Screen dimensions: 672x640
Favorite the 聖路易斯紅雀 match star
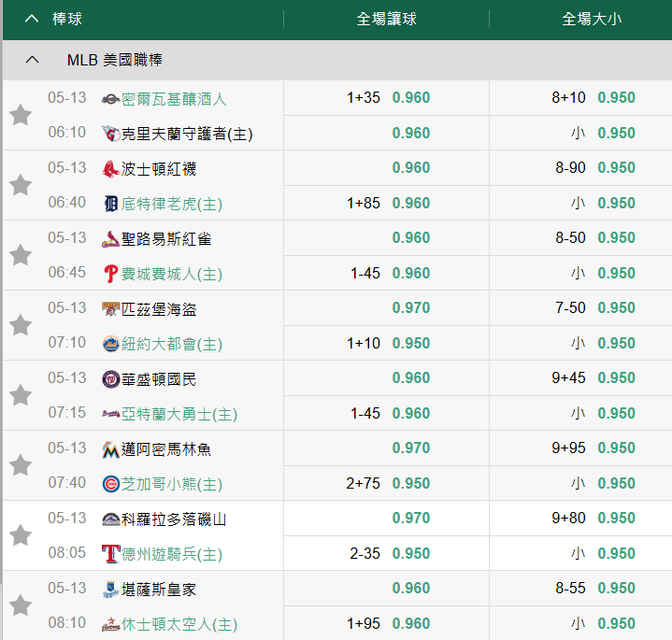(x=21, y=255)
